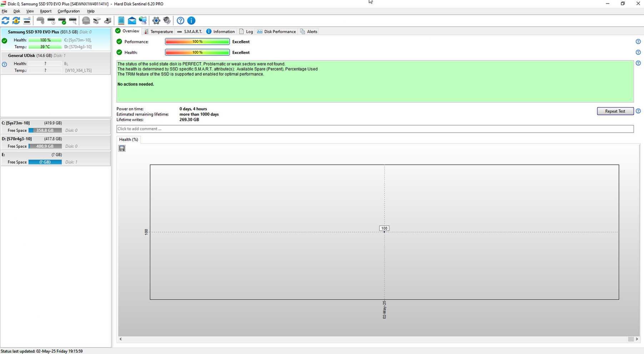644x354 pixels.
Task: Click Samsung SSD 39 °C temperature bar
Action: 45,47
